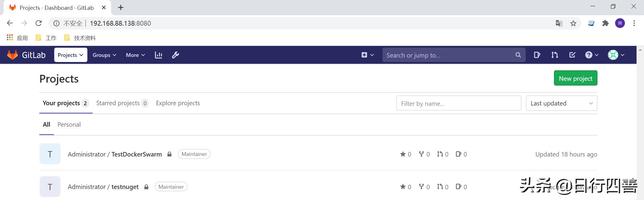Open the To-Do list icon
Viewport: 644px width, 200px height.
click(572, 55)
